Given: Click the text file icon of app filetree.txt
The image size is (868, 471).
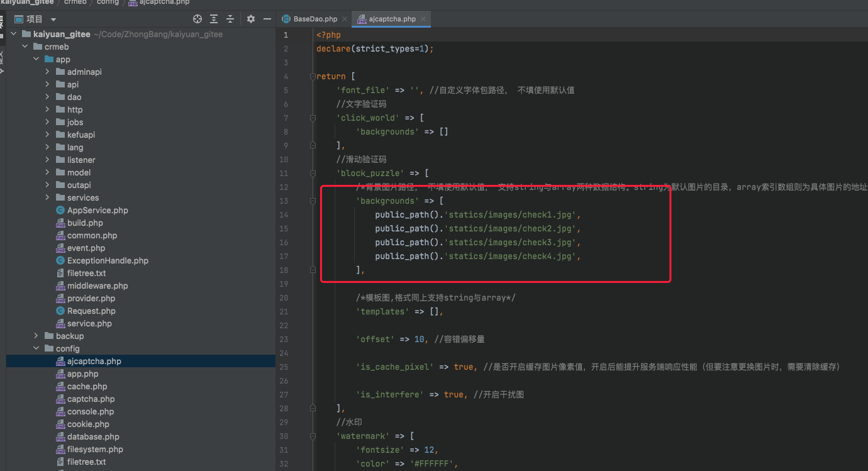Looking at the screenshot, I should coord(60,273).
